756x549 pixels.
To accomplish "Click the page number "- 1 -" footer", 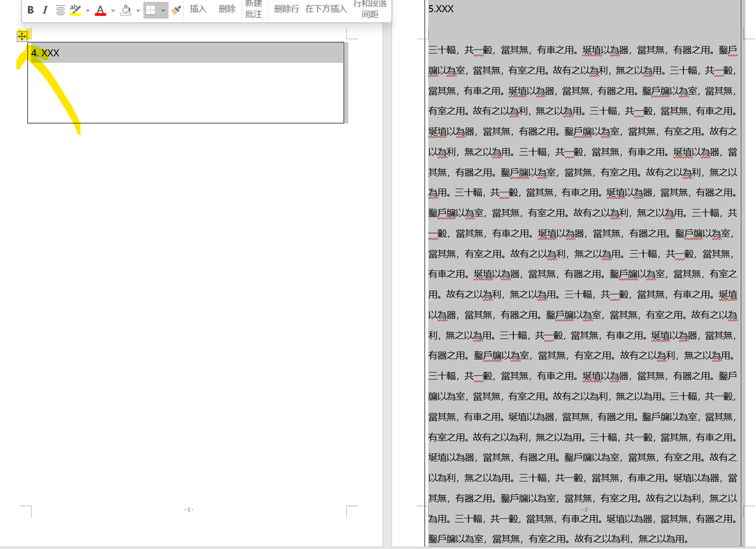I will point(188,510).
